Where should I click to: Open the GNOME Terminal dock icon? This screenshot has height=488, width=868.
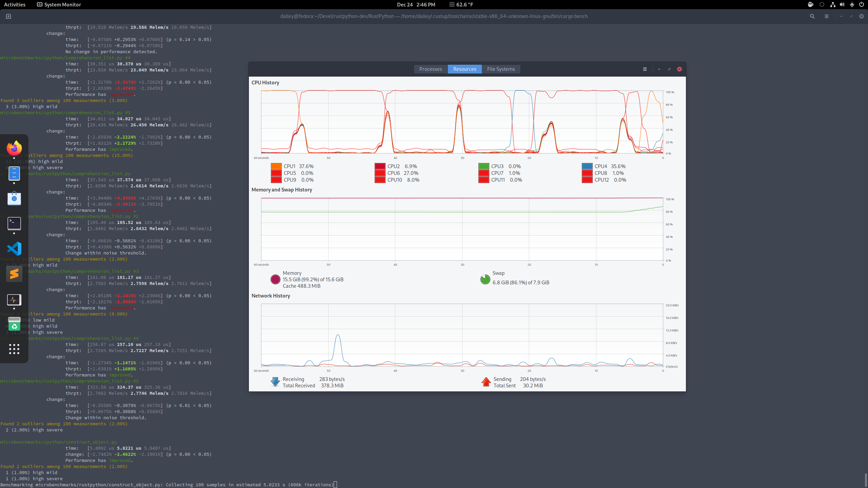click(14, 224)
